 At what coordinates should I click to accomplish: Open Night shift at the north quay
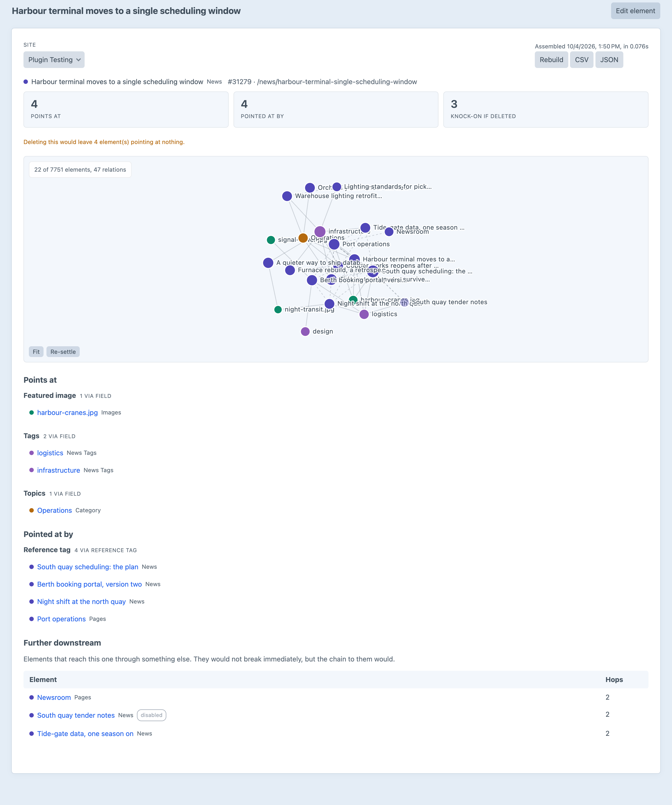[81, 602]
